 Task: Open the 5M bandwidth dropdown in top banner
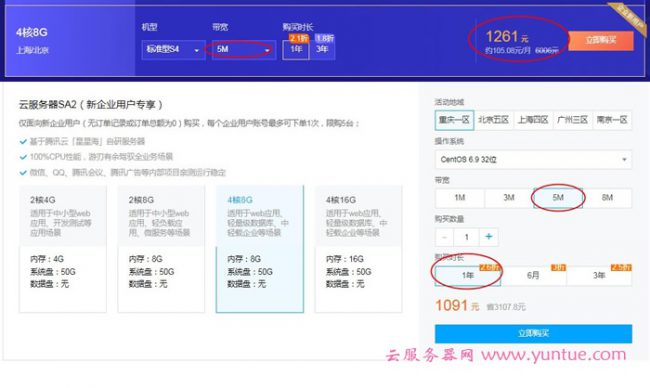pos(244,50)
